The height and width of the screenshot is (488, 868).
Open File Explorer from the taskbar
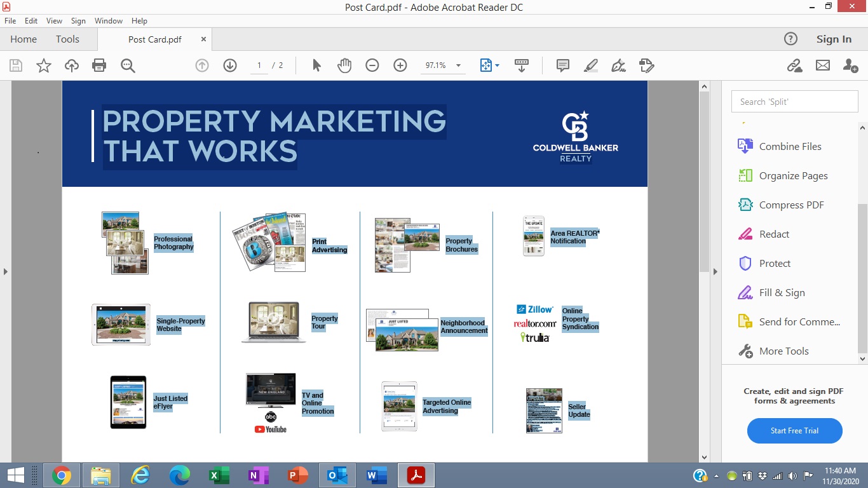coord(101,475)
